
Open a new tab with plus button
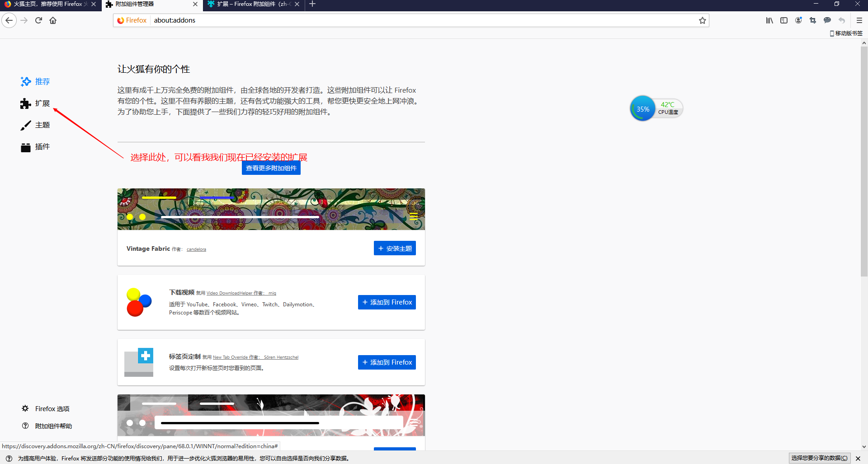(x=312, y=4)
